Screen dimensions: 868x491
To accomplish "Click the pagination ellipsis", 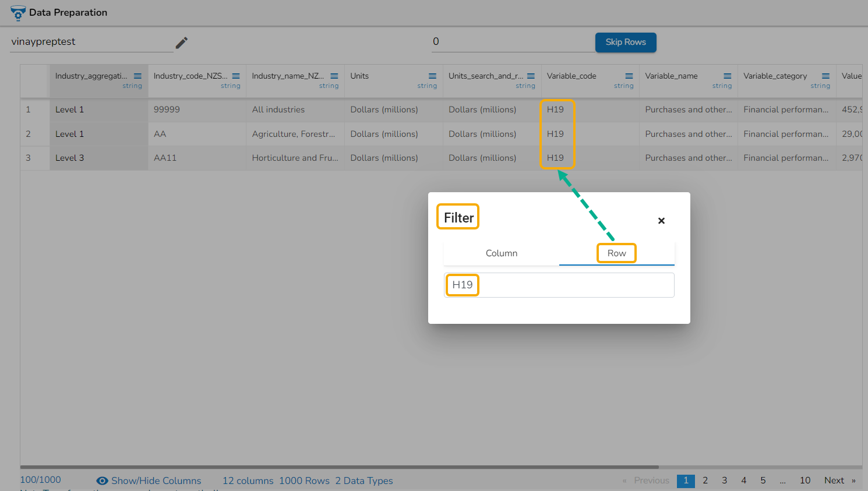I will click(782, 481).
